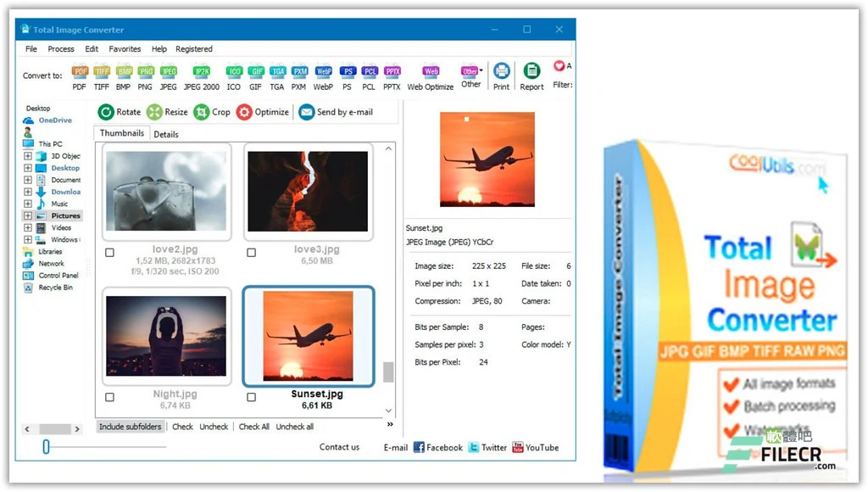Click Uncheck all button

[x=294, y=427]
